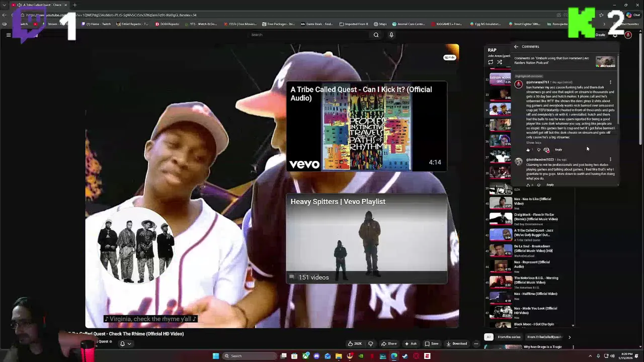Like the johnaraya3761 comment
Viewport: 644px width, 362px height.
coord(528,150)
